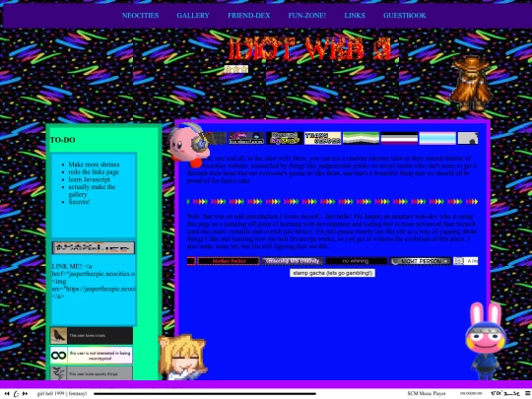Open the GUESTBOOK link
This screenshot has width=532, height=399.
click(x=405, y=16)
